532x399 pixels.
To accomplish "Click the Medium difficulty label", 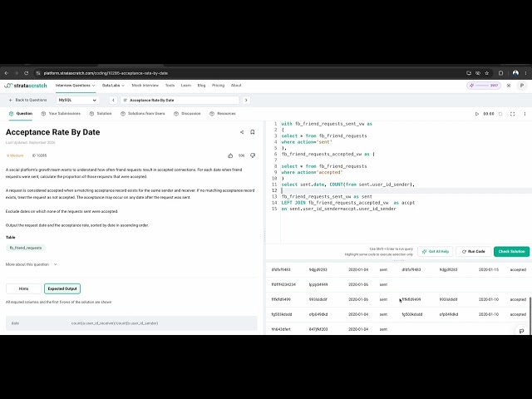I will [x=15, y=155].
